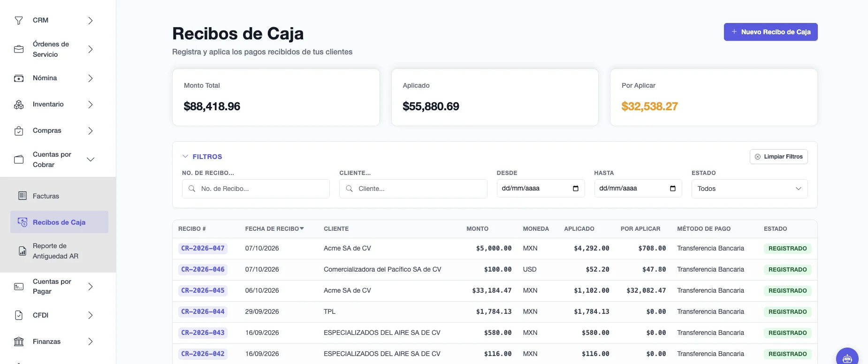The height and width of the screenshot is (364, 868).
Task: Click client Comercializadora del Pacífico SA de CV
Action: (382, 269)
